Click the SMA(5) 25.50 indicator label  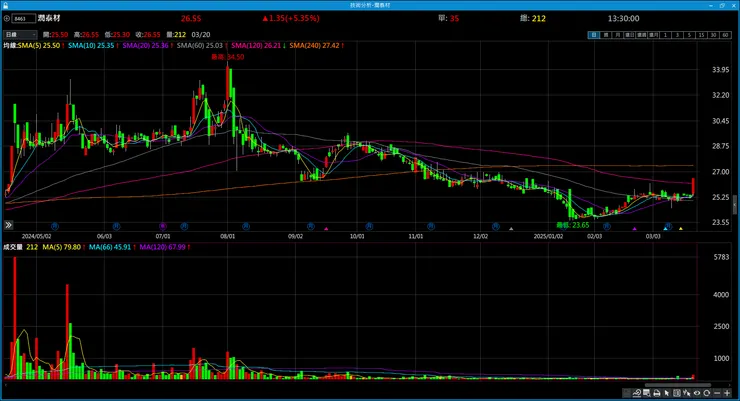tap(39, 46)
